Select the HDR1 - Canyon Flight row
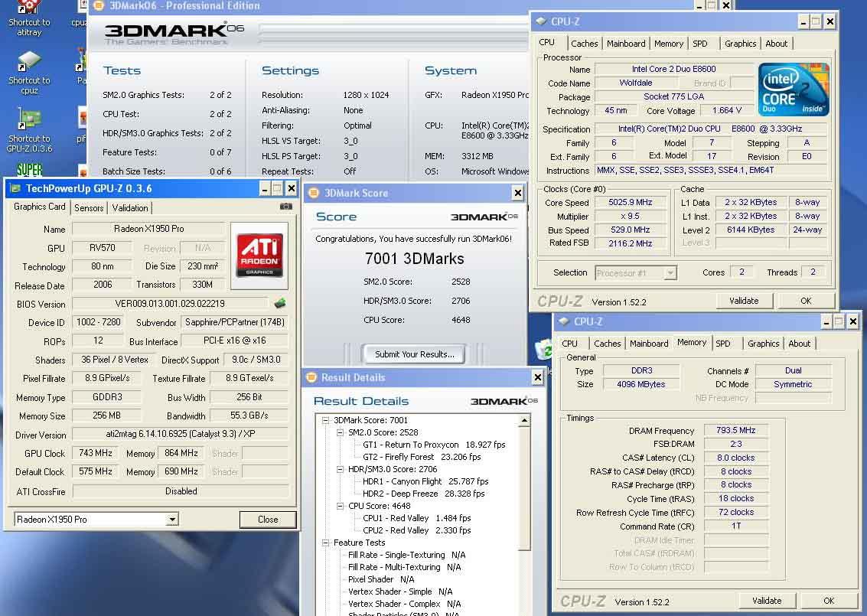Screen dimensions: 867x616 click(x=425, y=481)
